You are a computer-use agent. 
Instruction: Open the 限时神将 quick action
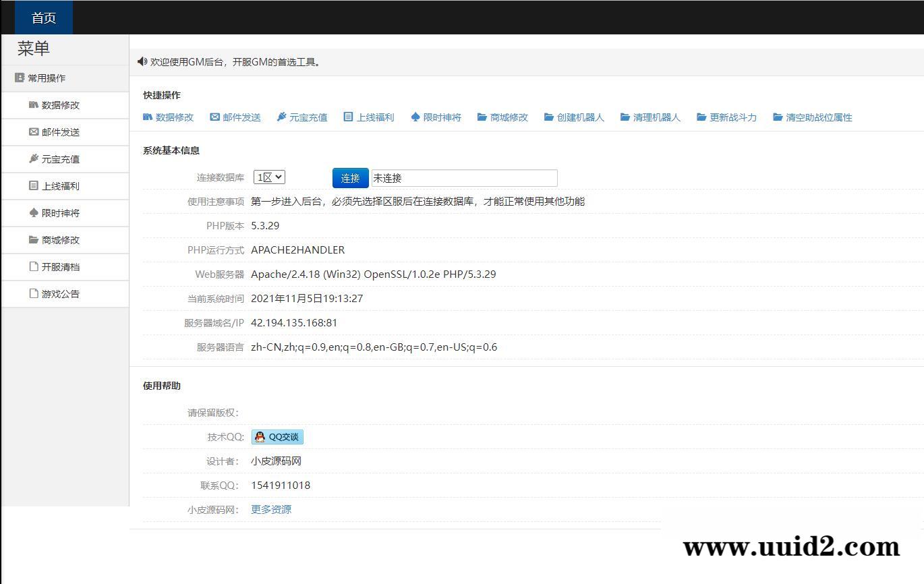point(437,117)
